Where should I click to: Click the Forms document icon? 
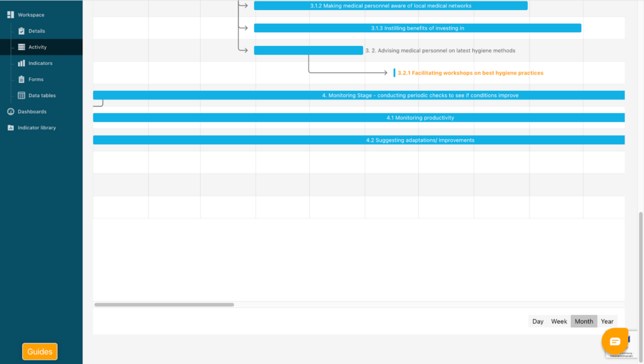click(x=21, y=79)
